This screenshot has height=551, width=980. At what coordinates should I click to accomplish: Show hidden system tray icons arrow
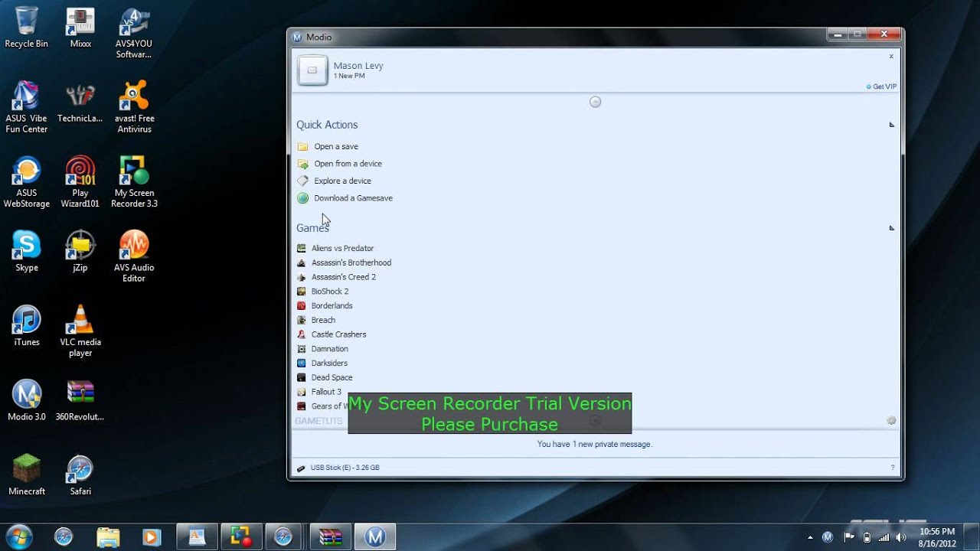tap(810, 537)
